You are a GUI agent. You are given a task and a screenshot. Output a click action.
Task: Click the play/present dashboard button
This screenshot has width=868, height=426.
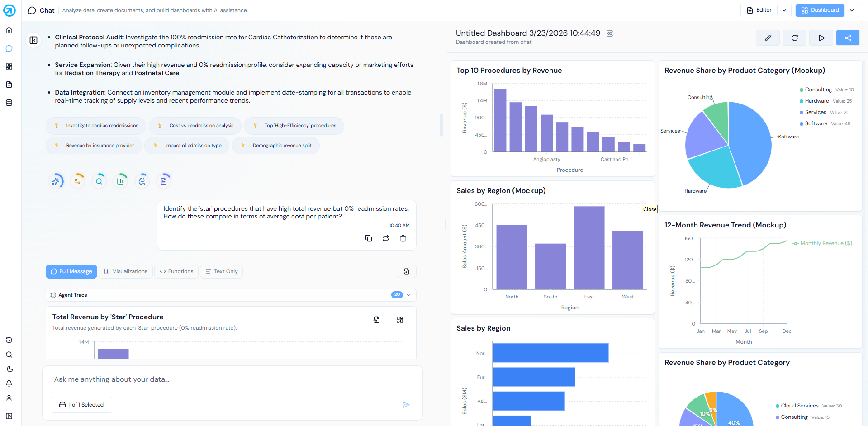pos(821,38)
